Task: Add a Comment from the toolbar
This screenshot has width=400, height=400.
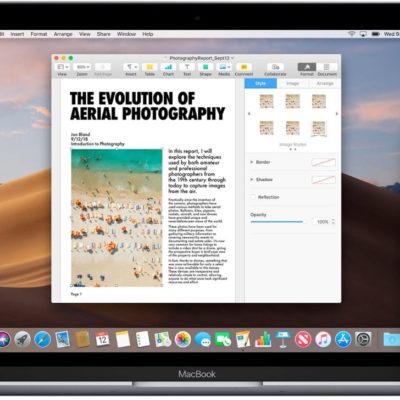Action: click(x=244, y=67)
